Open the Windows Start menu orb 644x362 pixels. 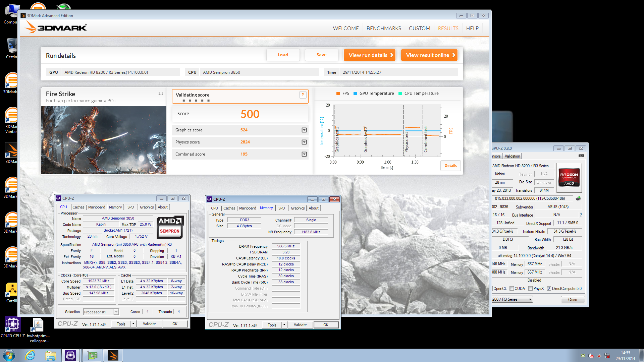[9, 355]
